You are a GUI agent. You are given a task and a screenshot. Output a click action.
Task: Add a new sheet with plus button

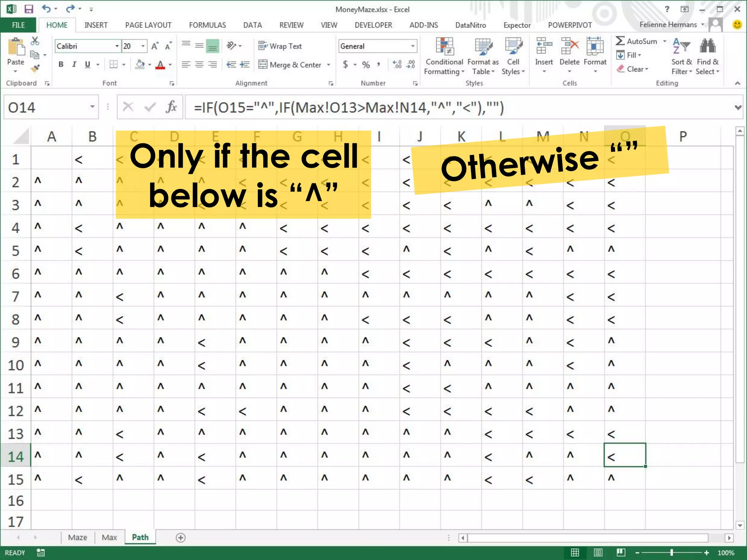click(x=181, y=537)
